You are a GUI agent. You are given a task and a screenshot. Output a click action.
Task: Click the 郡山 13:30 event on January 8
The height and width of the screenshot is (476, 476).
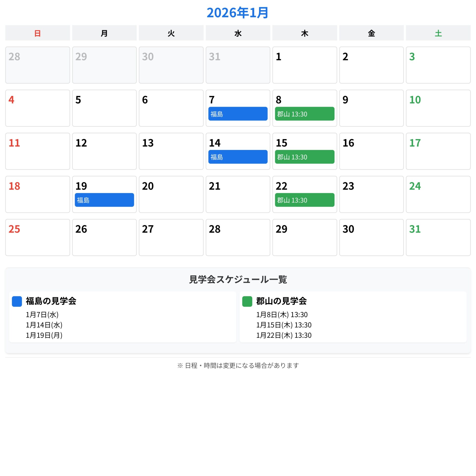click(x=304, y=114)
